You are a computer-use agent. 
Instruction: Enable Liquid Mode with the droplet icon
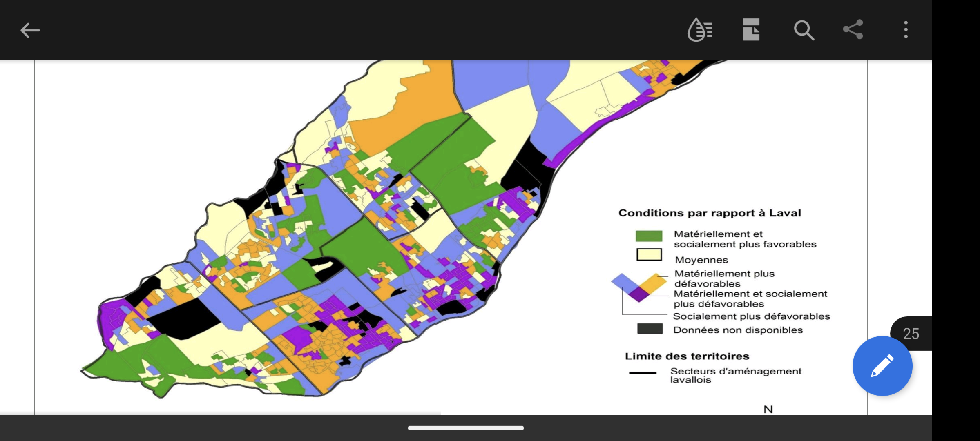click(x=700, y=30)
